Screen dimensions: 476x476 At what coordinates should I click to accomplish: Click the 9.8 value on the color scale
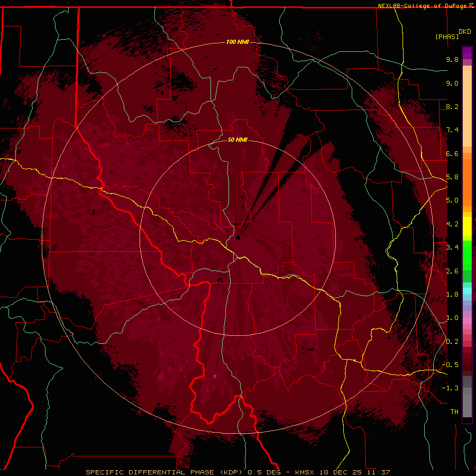(x=452, y=59)
